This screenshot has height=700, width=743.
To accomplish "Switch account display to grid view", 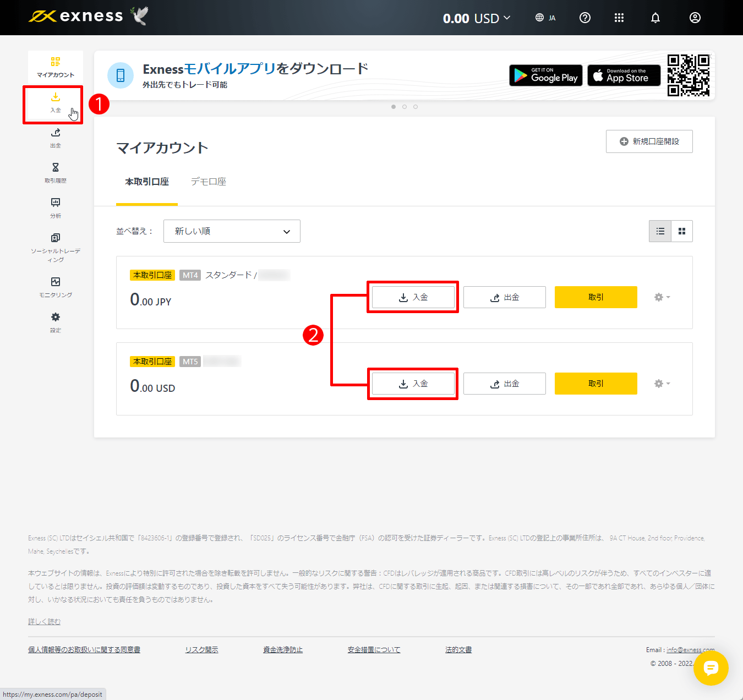I will pyautogui.click(x=681, y=231).
